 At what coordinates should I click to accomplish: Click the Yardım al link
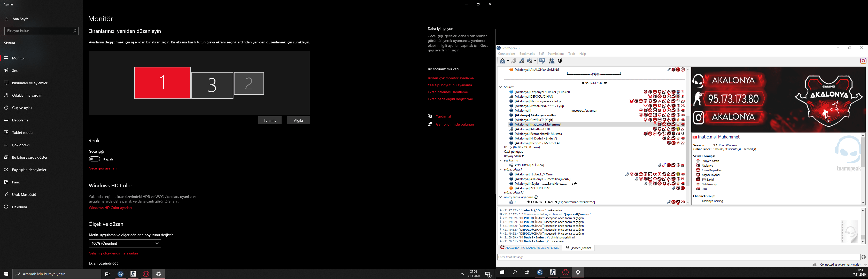444,116
